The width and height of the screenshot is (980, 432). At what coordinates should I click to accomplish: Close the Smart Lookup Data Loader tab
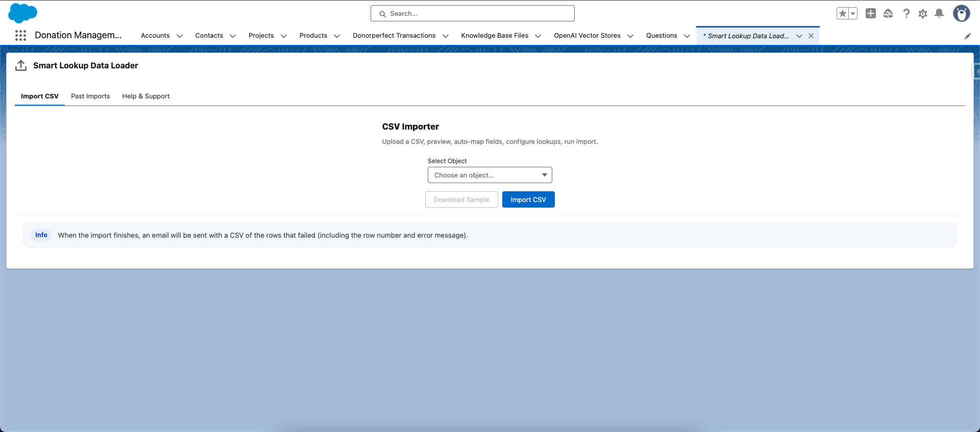(811, 36)
